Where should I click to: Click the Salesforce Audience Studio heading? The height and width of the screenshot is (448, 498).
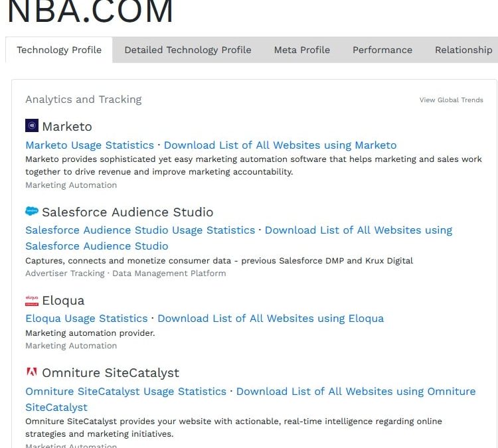[127, 212]
